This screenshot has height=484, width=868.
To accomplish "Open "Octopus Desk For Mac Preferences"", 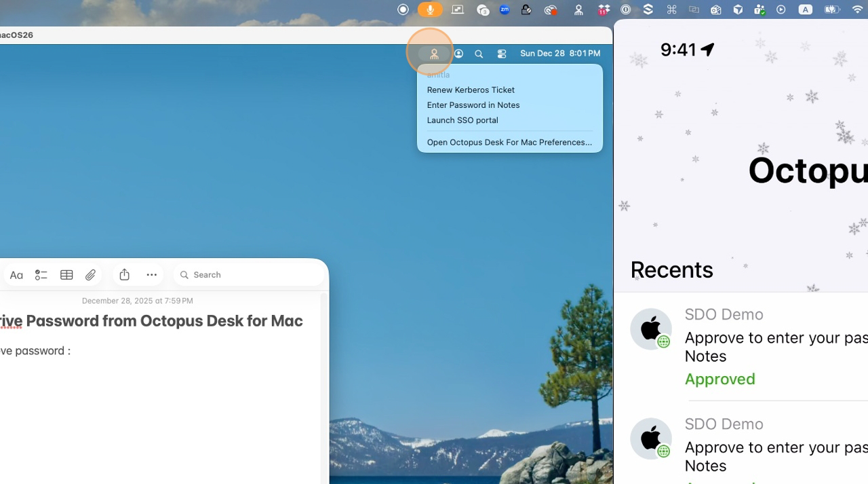I will coord(509,142).
